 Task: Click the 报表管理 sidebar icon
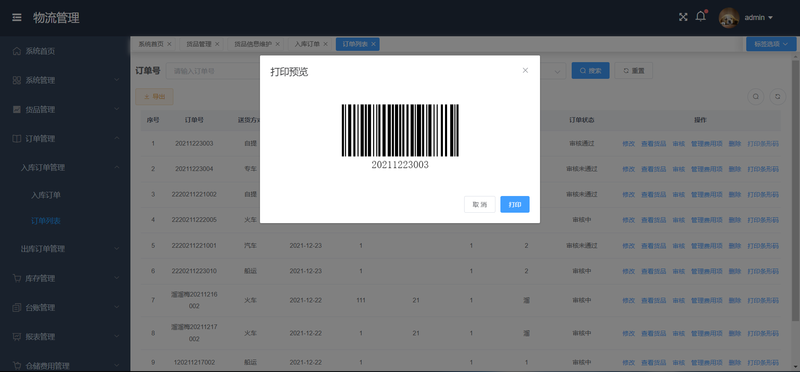17,337
